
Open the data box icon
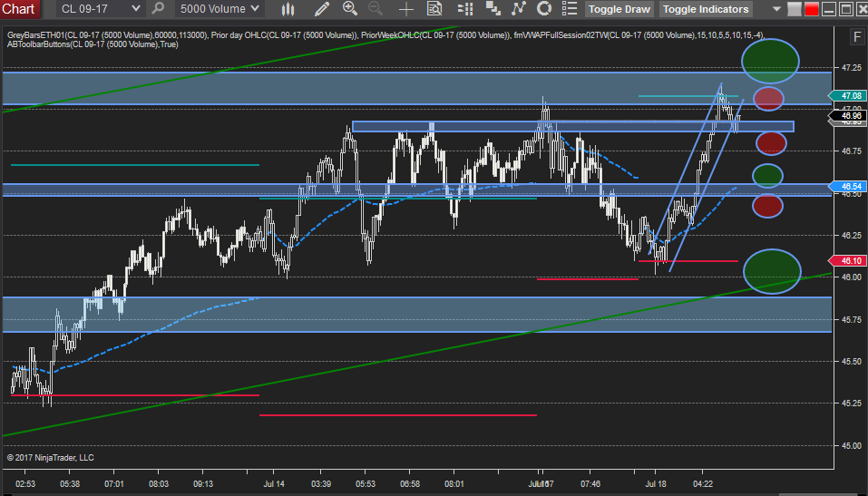click(435, 9)
